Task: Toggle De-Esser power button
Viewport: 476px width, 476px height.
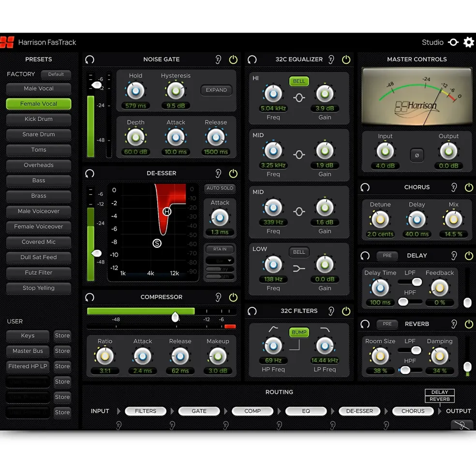Action: pos(233,173)
